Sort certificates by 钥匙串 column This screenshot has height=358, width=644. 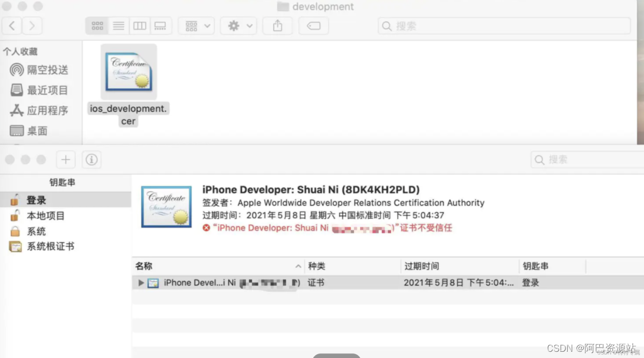pos(553,266)
